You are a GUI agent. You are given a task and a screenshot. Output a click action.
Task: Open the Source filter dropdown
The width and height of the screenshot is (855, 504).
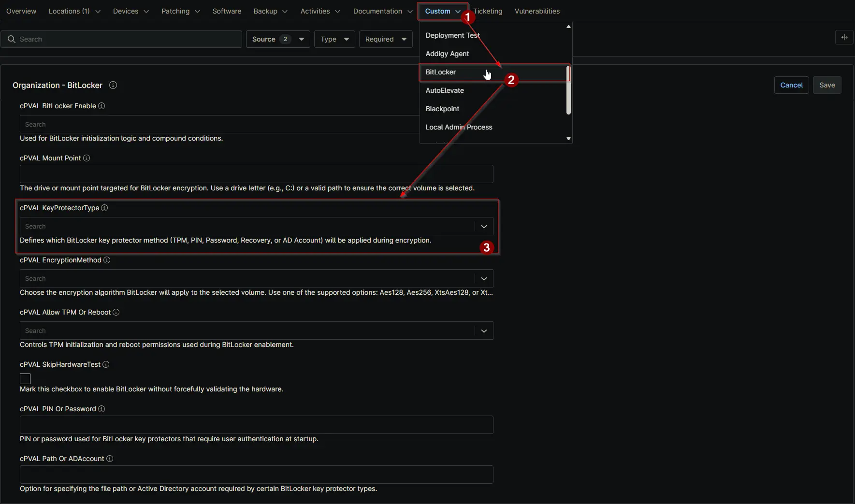coord(278,39)
